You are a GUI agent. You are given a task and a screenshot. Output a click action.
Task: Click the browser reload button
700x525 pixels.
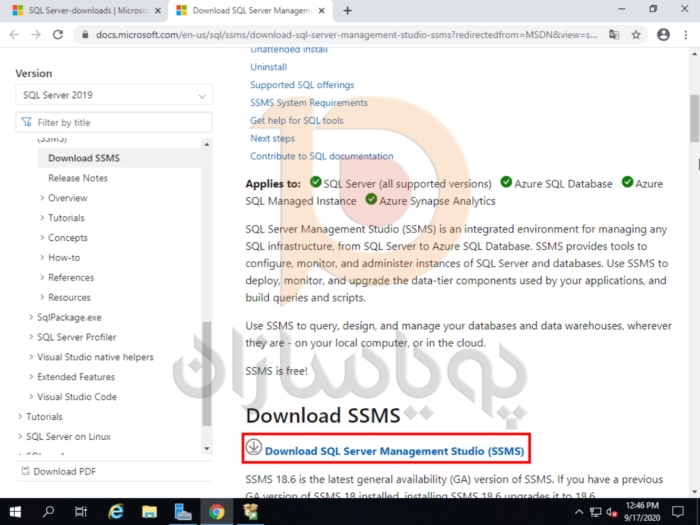tap(58, 34)
